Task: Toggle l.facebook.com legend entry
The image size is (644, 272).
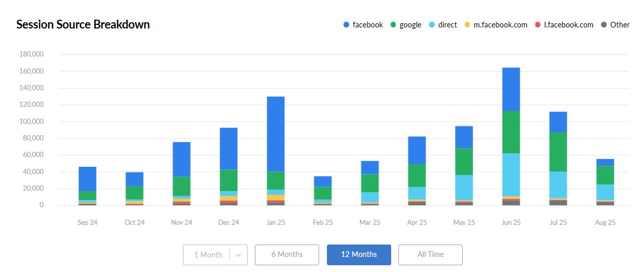Action: [x=564, y=25]
